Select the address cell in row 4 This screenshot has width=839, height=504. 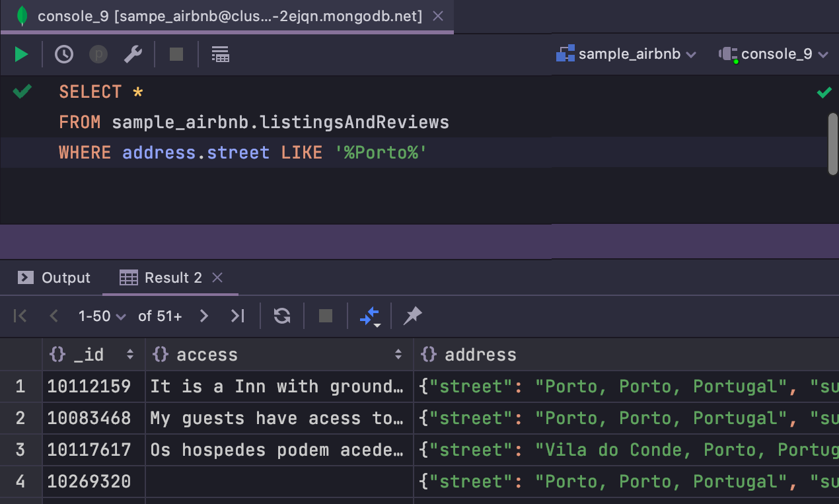626,482
